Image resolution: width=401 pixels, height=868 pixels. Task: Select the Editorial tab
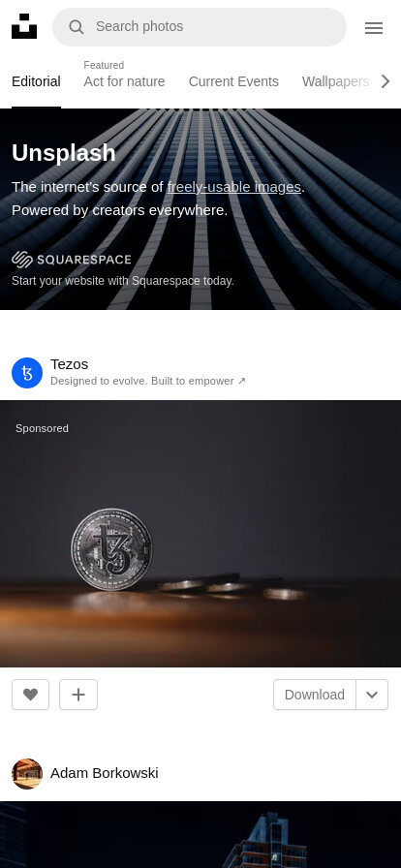click(x=36, y=81)
